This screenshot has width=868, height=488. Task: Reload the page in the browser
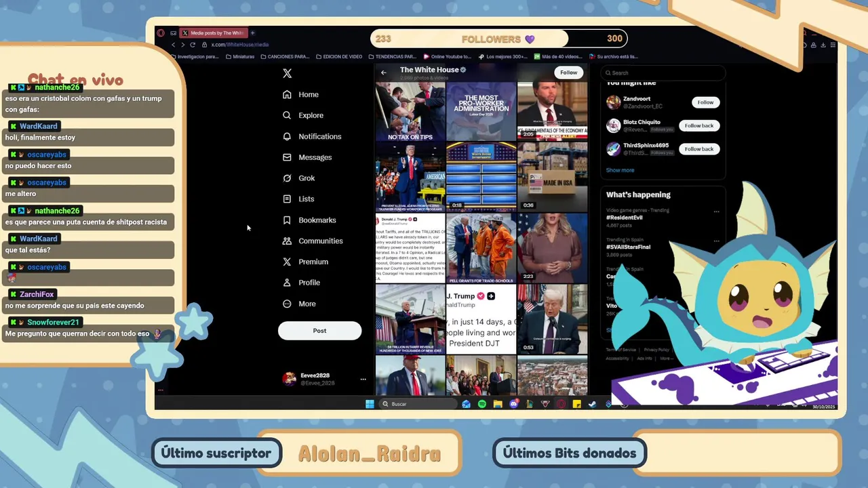coord(193,45)
